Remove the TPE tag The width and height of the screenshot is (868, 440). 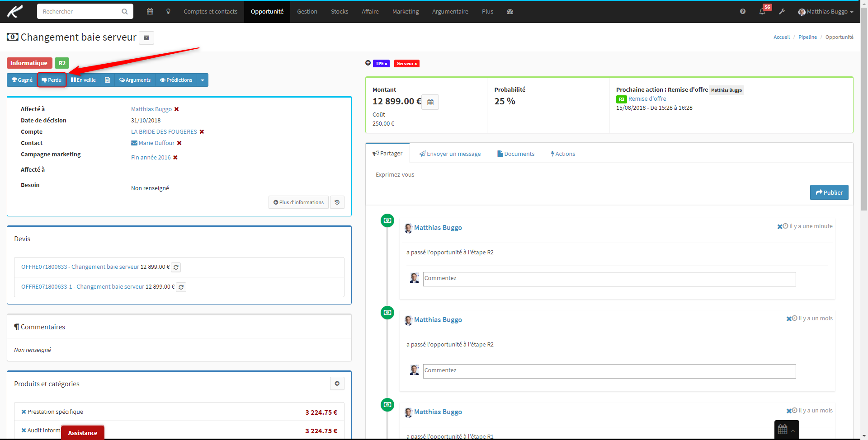coord(386,64)
